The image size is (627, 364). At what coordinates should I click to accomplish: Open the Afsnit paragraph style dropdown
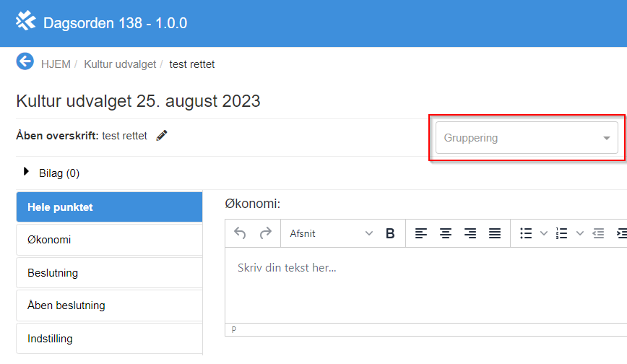[x=331, y=233]
